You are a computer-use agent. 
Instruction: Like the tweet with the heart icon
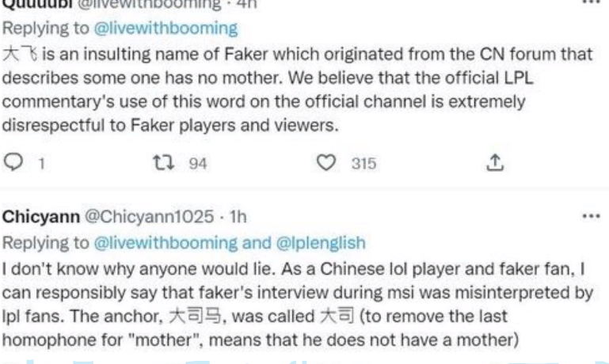[322, 164]
